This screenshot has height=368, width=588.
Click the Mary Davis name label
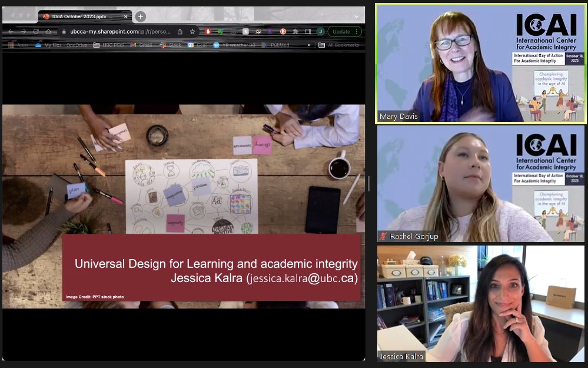398,117
